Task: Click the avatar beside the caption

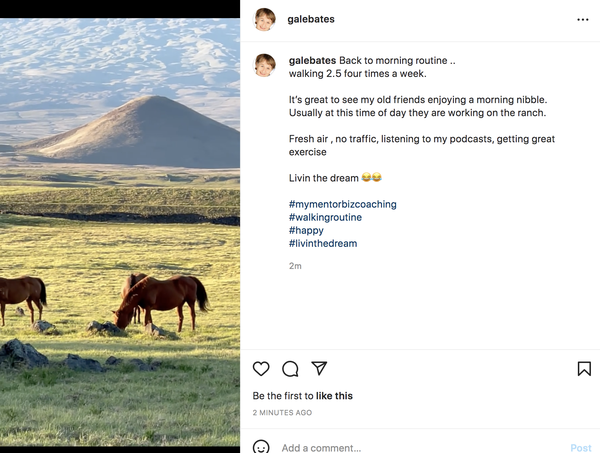Action: pos(265,65)
